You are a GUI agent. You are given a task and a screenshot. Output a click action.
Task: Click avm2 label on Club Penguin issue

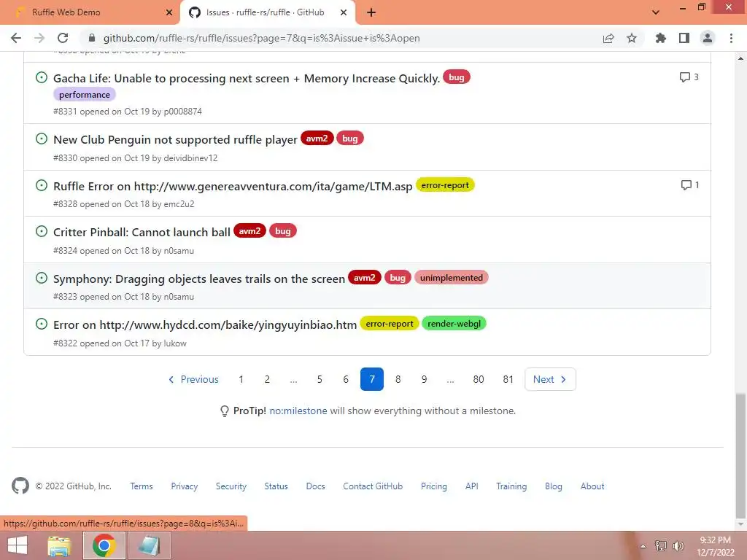click(x=317, y=139)
